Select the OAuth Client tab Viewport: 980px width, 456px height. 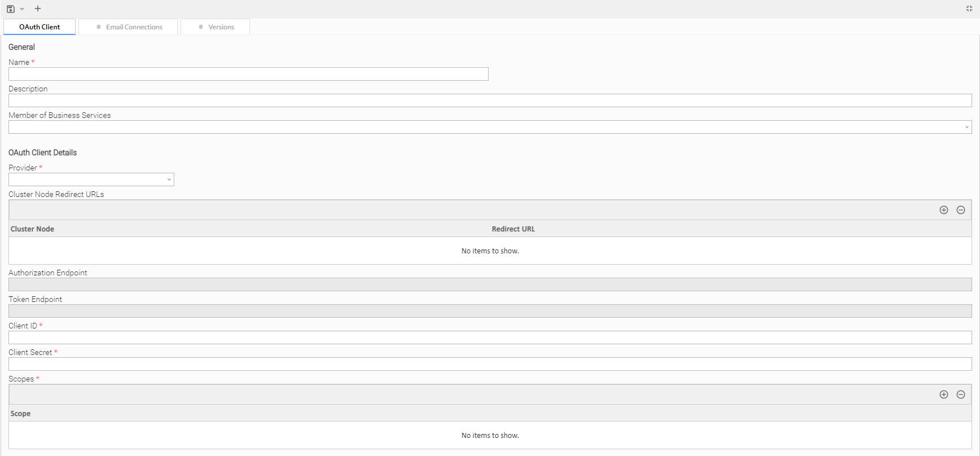[39, 27]
